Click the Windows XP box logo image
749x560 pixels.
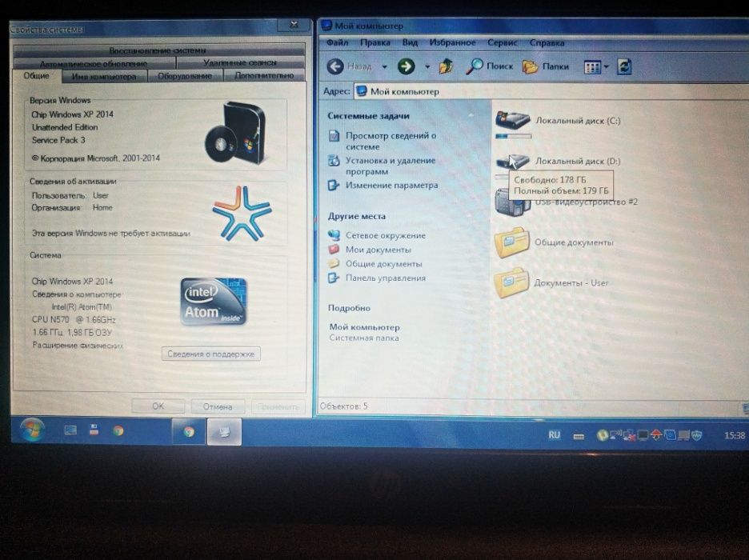235,134
